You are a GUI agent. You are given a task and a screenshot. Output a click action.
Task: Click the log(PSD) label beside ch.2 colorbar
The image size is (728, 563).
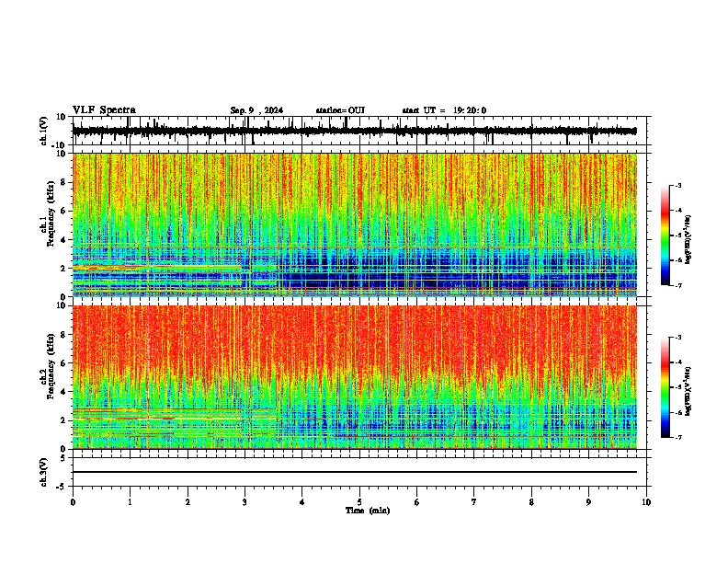[x=688, y=391]
